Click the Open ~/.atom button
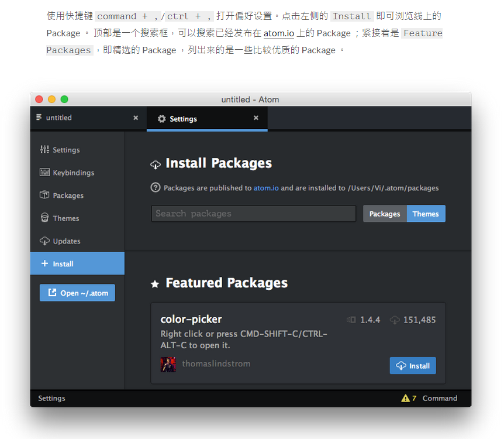Screen dimensions: 504x439 point(77,293)
